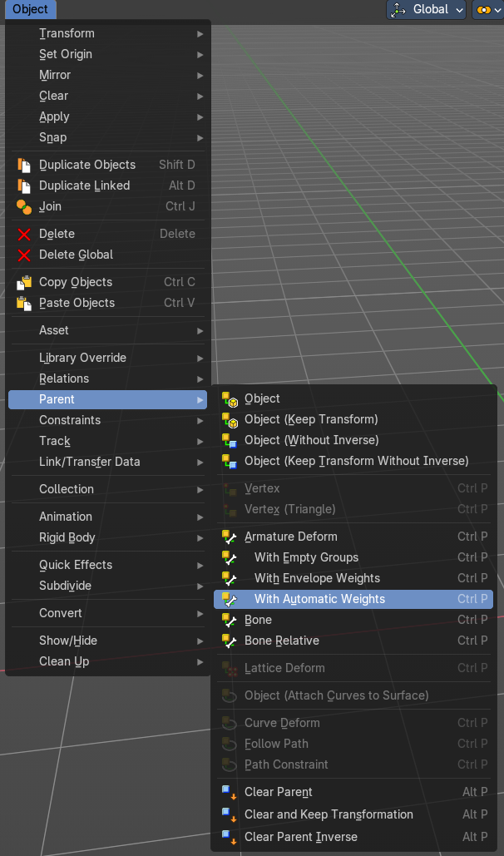This screenshot has width=504, height=856.
Task: Select Duplicate Objects entry
Action: pos(107,165)
